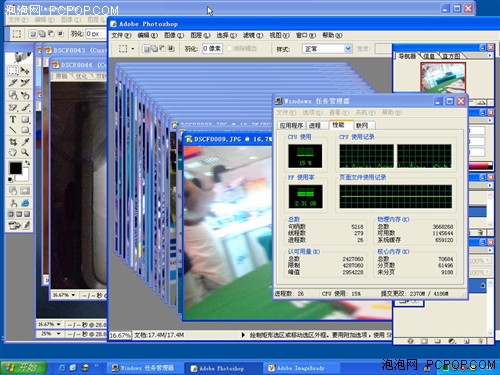Click Jump to Photoshop icon at toolbox bottom
Screen dimensions: 500x375
15,225
